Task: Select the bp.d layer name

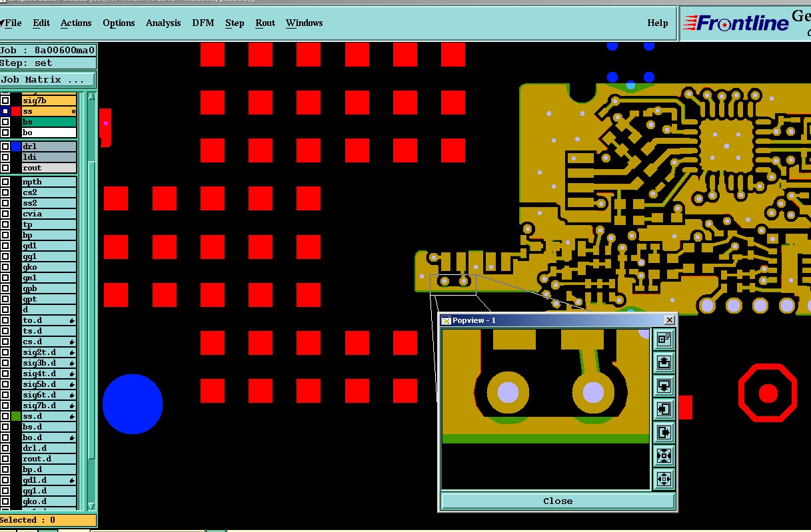Action: pyautogui.click(x=49, y=469)
